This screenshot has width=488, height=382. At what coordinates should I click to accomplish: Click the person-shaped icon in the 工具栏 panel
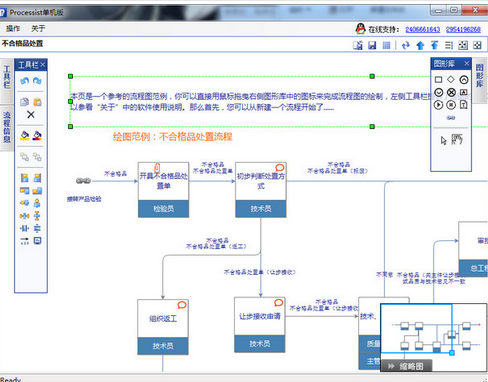click(x=37, y=203)
